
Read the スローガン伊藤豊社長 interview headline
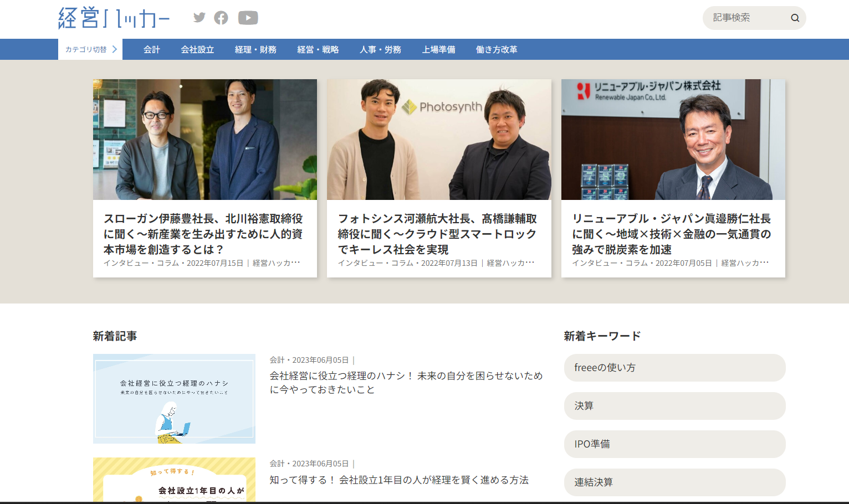click(x=203, y=234)
